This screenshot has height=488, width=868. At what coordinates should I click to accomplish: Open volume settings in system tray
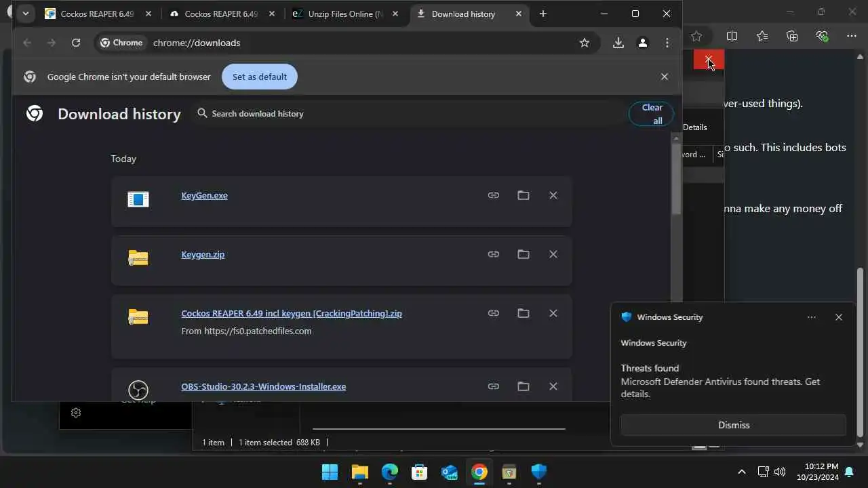pyautogui.click(x=780, y=472)
